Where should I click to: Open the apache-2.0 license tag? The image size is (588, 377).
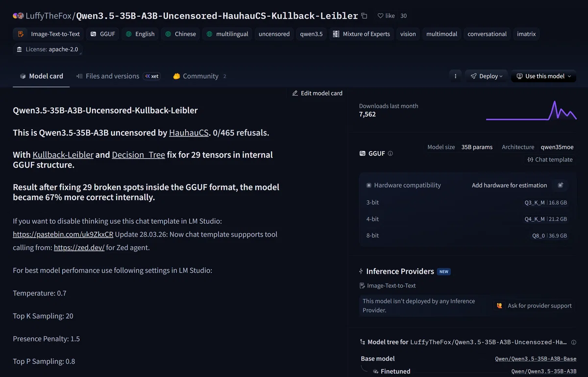tap(48, 49)
